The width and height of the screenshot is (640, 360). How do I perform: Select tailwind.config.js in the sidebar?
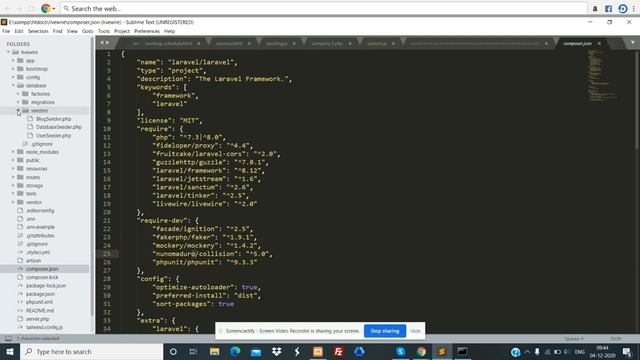[44, 327]
